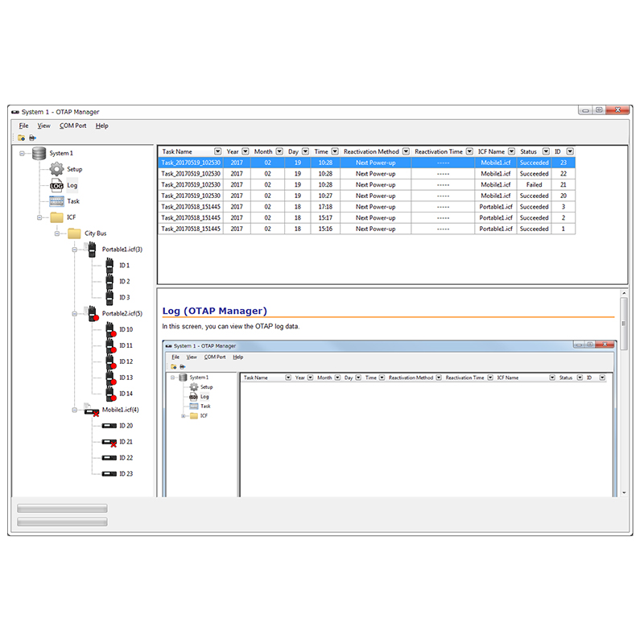644x644 pixels.
Task: Select the Mobile1.icf(4) radio icon
Action: point(92,410)
